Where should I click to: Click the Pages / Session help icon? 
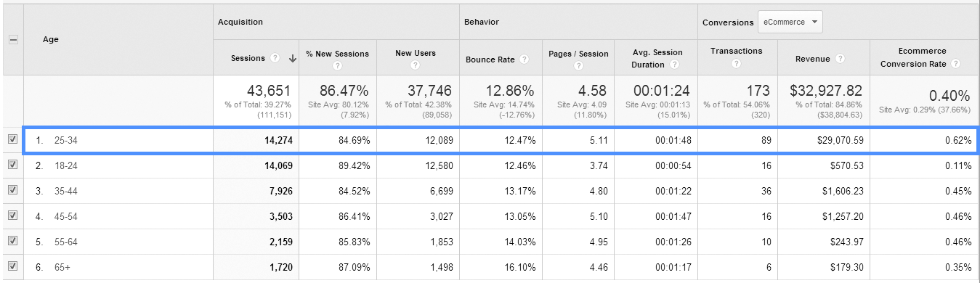pos(578,65)
